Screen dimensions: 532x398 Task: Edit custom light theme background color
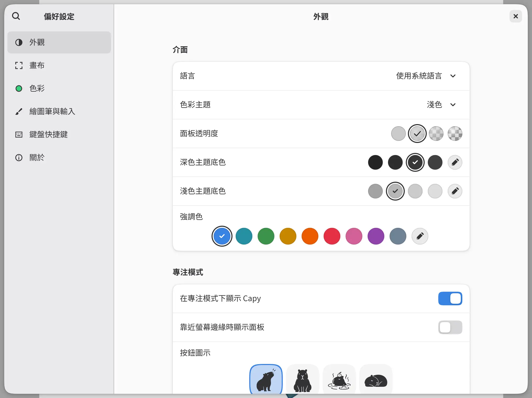click(455, 191)
